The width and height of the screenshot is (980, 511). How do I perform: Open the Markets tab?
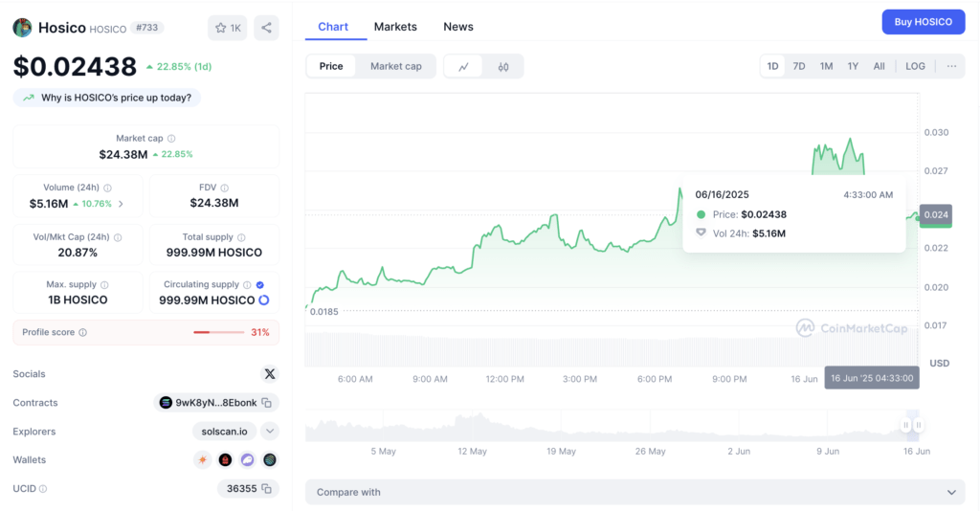[x=395, y=27]
